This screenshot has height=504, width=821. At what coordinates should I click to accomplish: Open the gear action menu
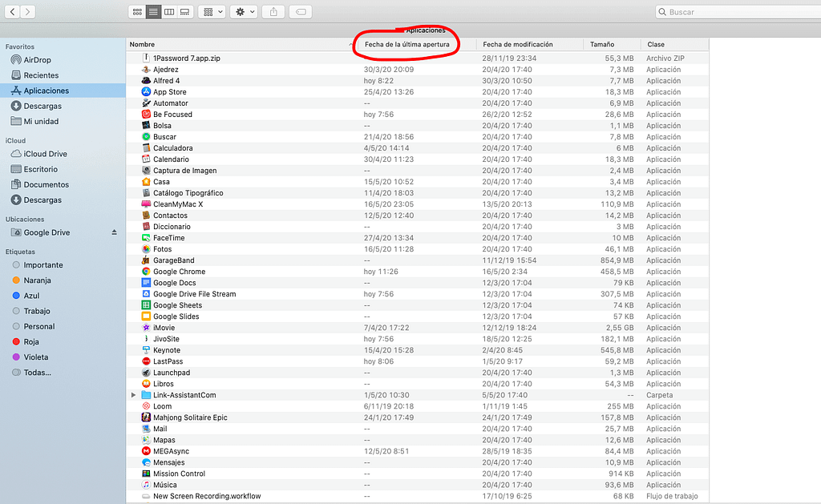point(244,11)
